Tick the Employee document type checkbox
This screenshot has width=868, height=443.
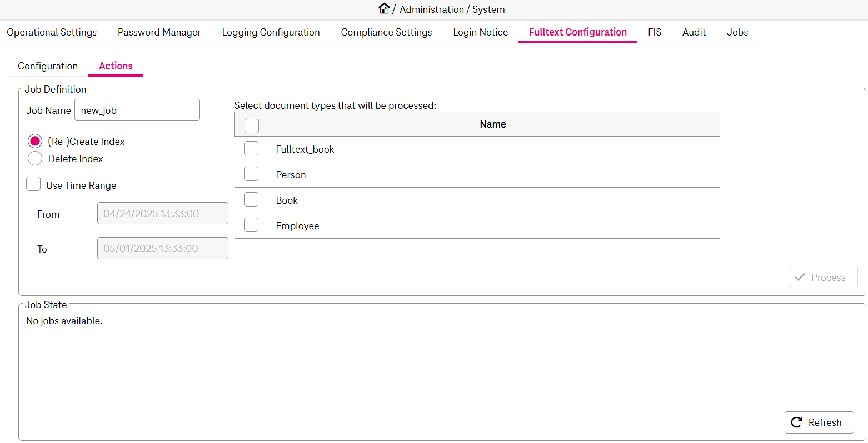251,225
